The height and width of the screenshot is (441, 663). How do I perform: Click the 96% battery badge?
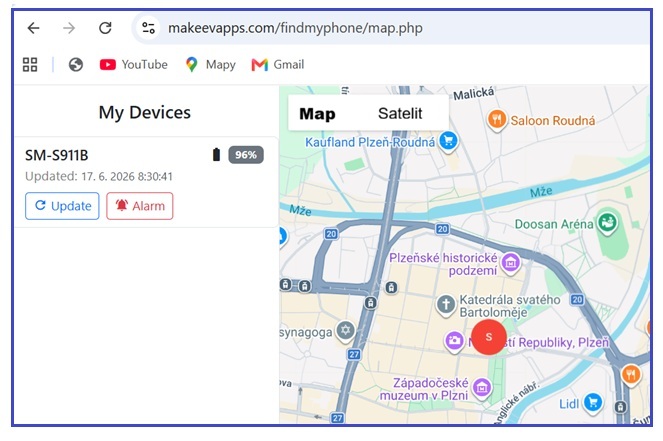tap(246, 155)
